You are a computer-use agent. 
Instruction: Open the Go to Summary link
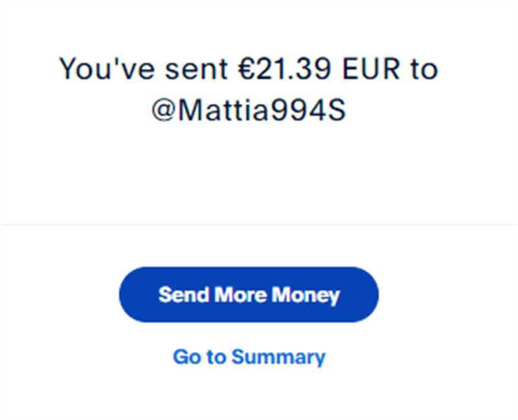(x=249, y=357)
